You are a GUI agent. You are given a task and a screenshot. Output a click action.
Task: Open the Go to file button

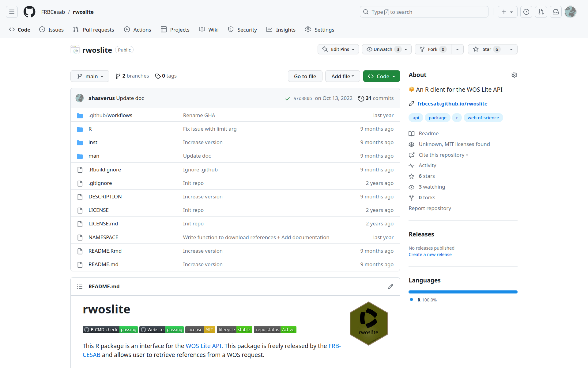[305, 76]
